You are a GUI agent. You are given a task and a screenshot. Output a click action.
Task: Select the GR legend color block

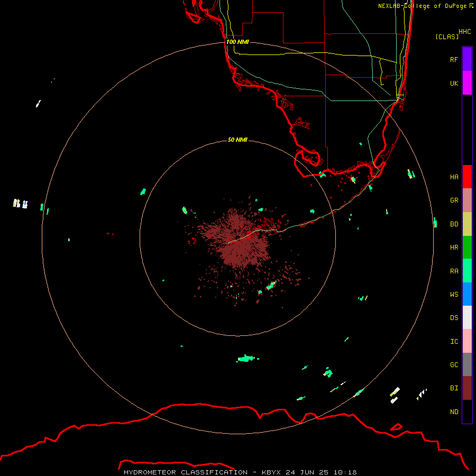[467, 200]
